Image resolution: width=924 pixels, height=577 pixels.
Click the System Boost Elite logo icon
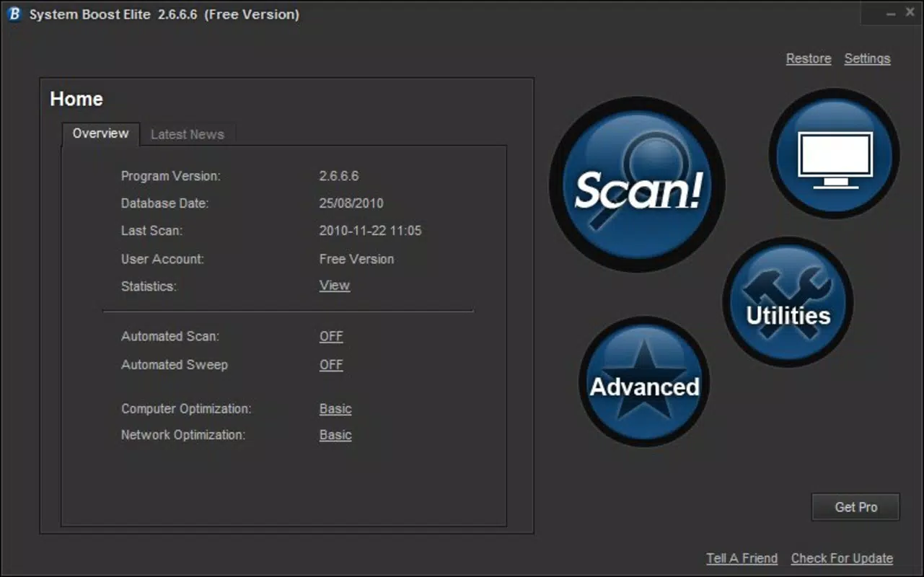click(14, 14)
